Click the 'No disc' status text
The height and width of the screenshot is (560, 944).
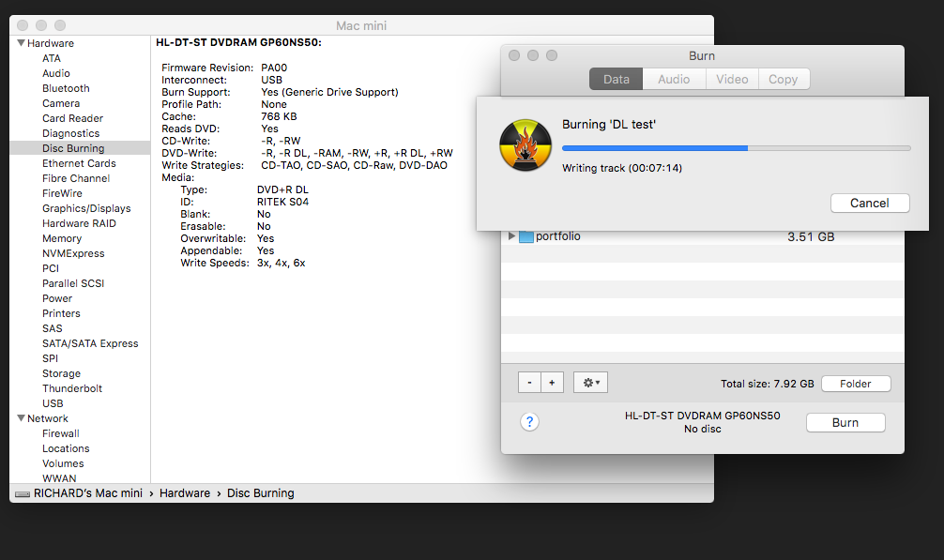[703, 429]
